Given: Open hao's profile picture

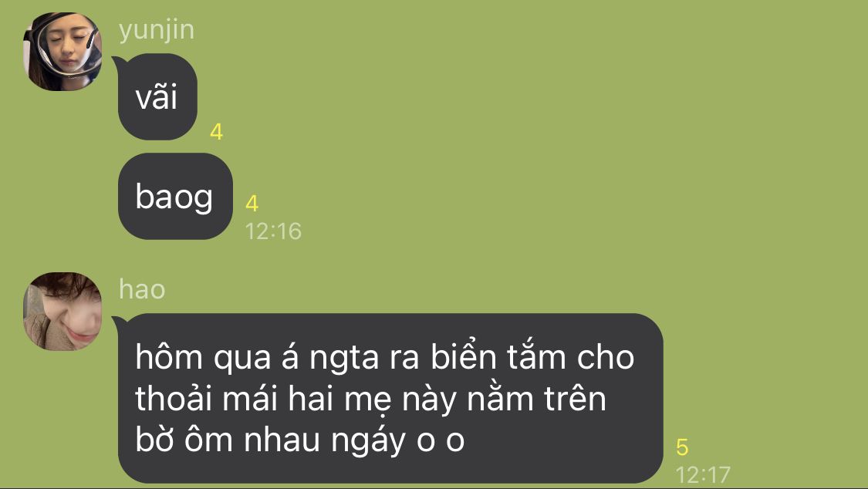Looking at the screenshot, I should [62, 312].
